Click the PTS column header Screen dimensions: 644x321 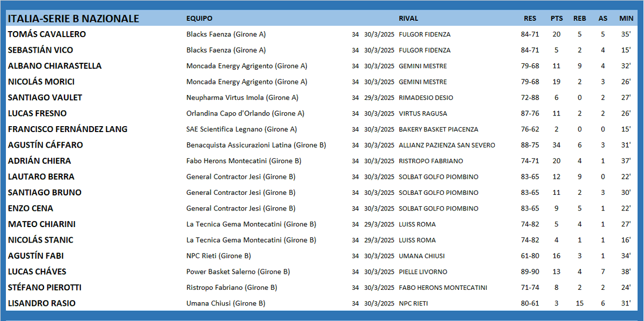557,19
